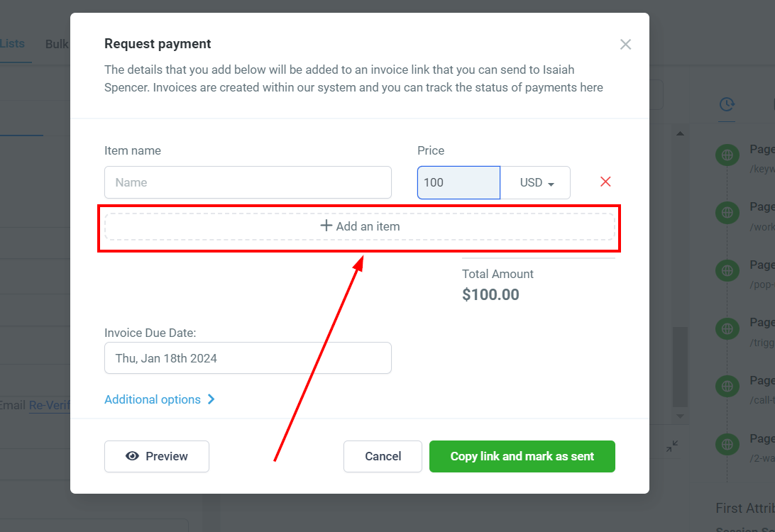Image resolution: width=775 pixels, height=532 pixels.
Task: Click the Add an item button
Action: [359, 227]
